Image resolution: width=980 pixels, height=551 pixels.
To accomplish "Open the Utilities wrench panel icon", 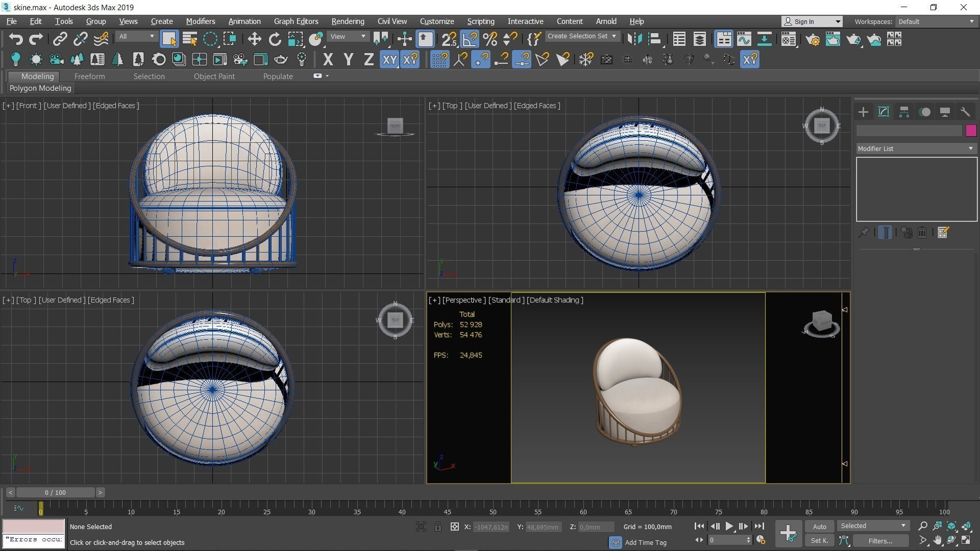I will (965, 112).
